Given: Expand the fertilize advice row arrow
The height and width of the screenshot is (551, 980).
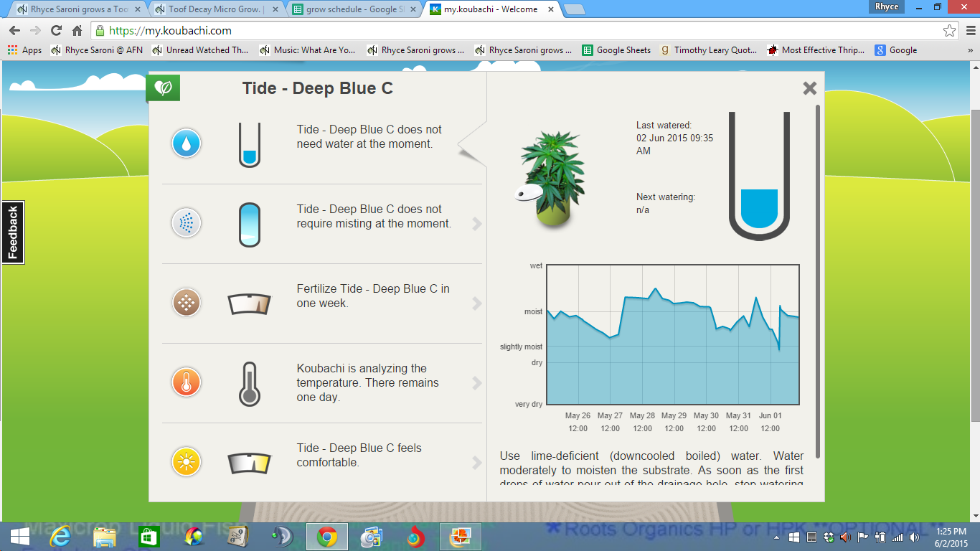Looking at the screenshot, I should pyautogui.click(x=477, y=303).
